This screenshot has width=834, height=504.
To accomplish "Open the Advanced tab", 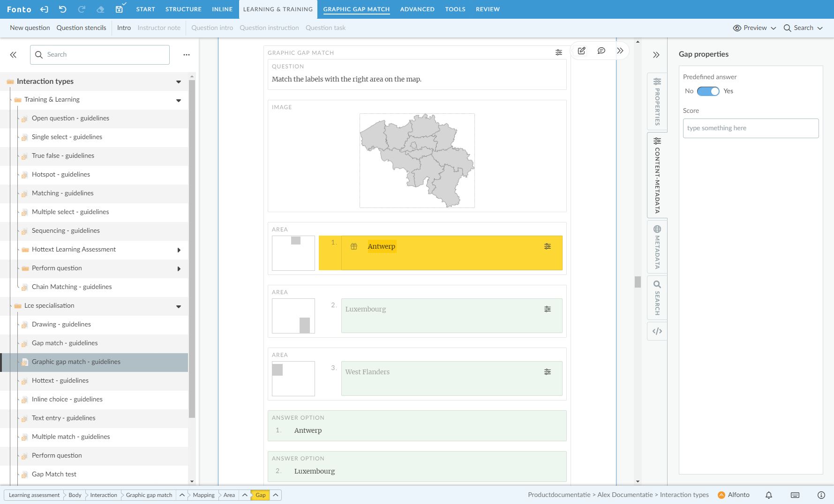I will [417, 9].
